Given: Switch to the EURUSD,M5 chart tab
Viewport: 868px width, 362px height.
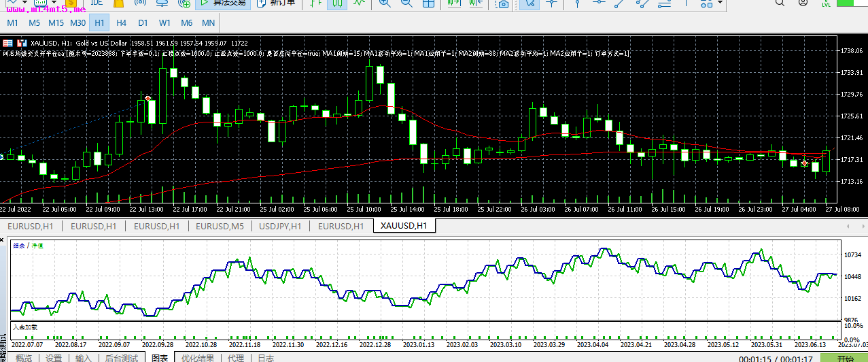Looking at the screenshot, I should 220,225.
